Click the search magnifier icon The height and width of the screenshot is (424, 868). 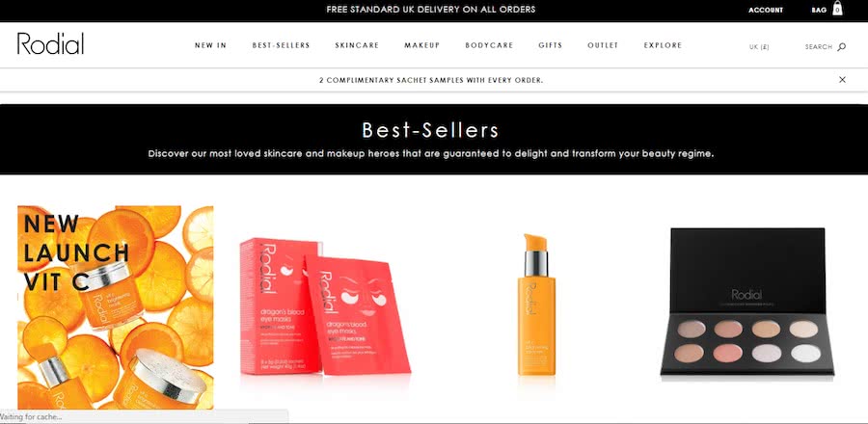pos(841,47)
